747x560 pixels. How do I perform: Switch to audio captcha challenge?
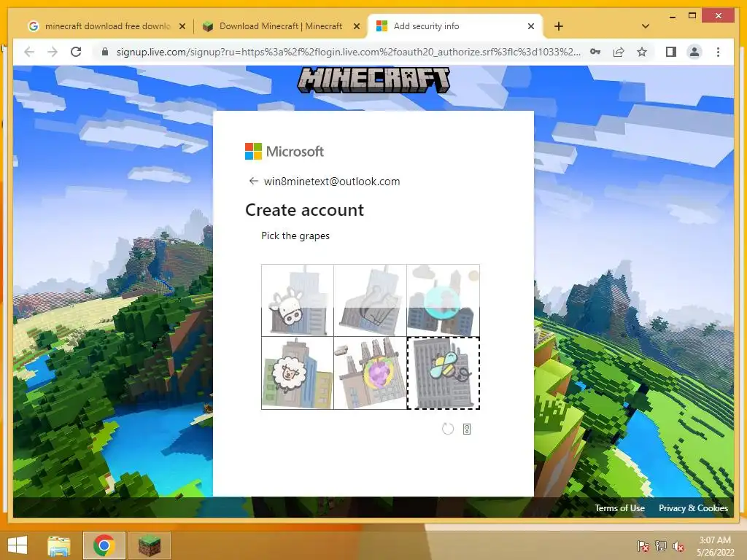point(467,429)
